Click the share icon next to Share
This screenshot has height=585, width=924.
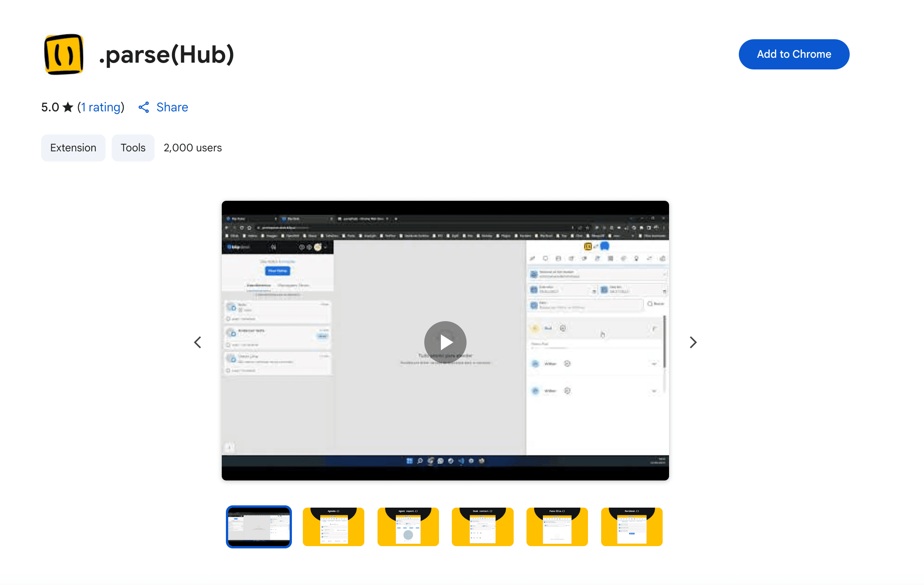(x=144, y=107)
